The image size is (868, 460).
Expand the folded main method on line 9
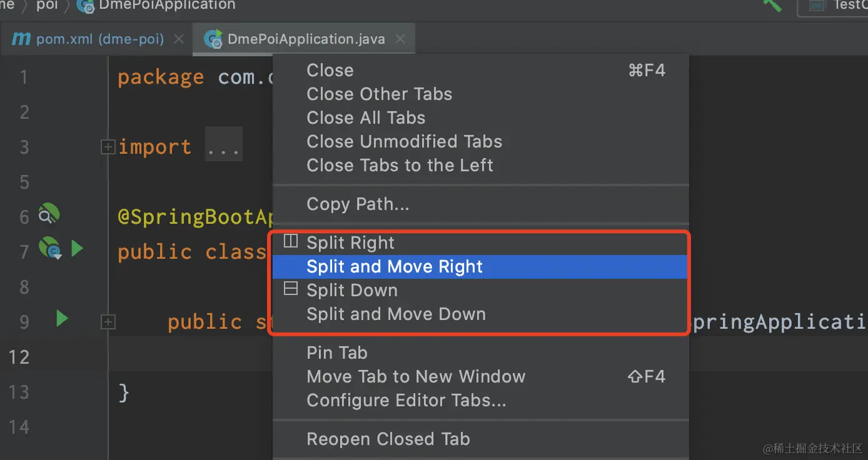pyautogui.click(x=108, y=322)
